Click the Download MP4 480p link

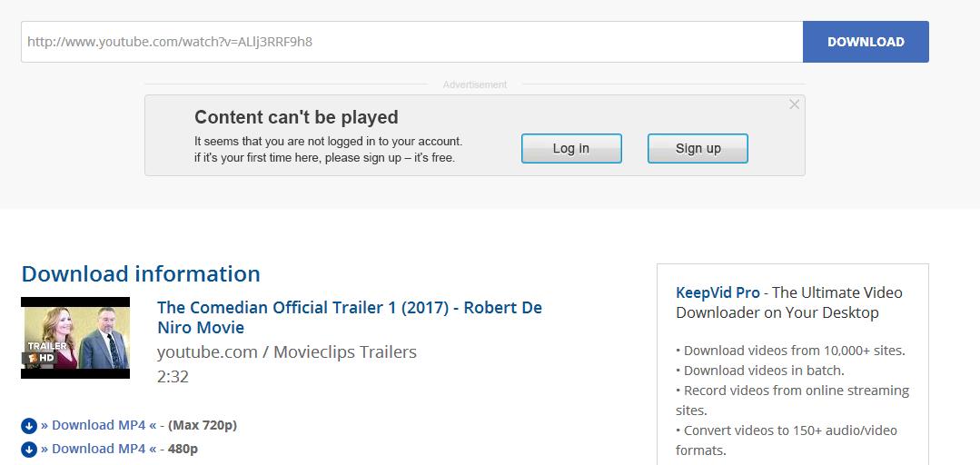click(99, 449)
